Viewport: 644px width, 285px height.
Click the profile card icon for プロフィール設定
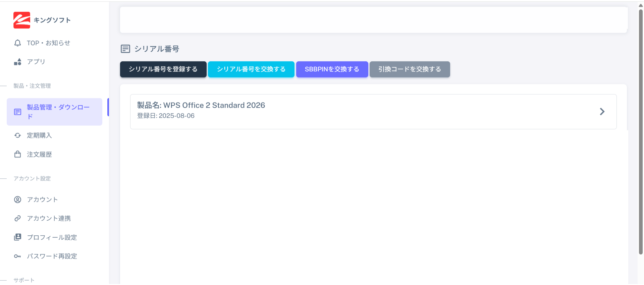tap(17, 237)
